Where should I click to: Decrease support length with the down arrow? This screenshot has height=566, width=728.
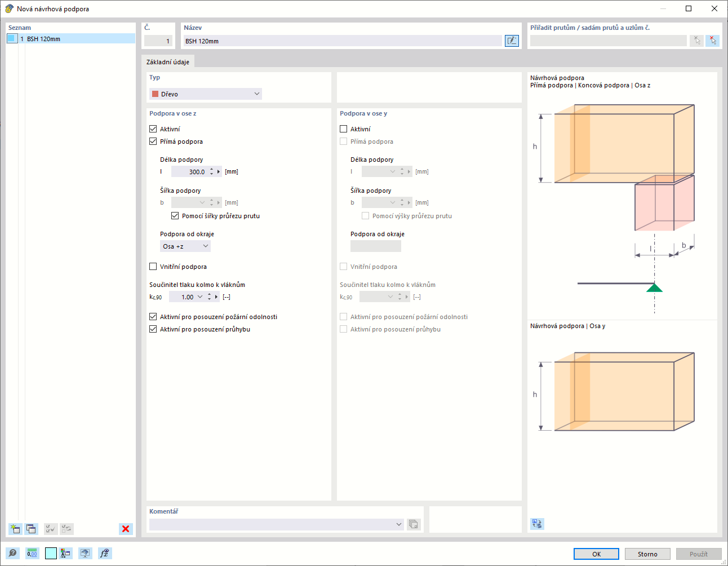[212, 174]
